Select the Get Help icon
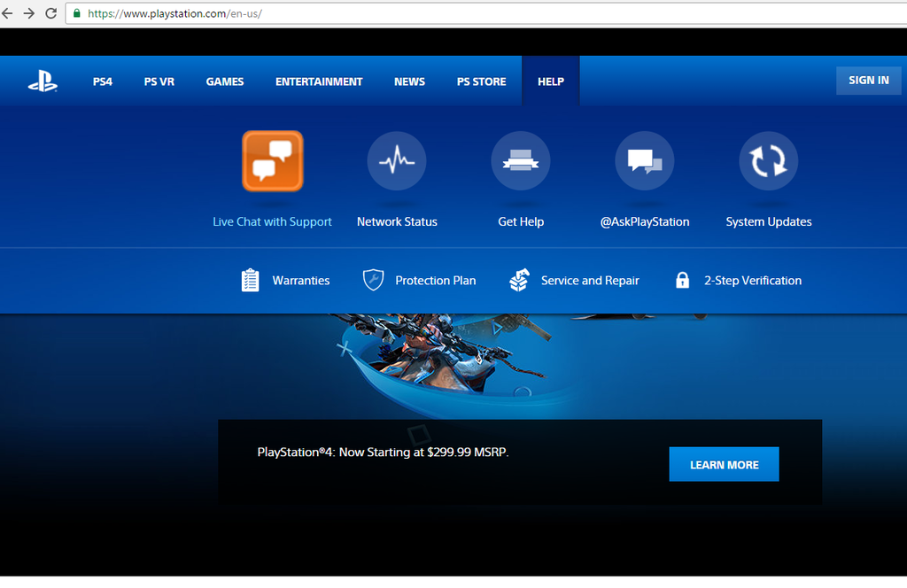This screenshot has width=907, height=588. pyautogui.click(x=521, y=161)
